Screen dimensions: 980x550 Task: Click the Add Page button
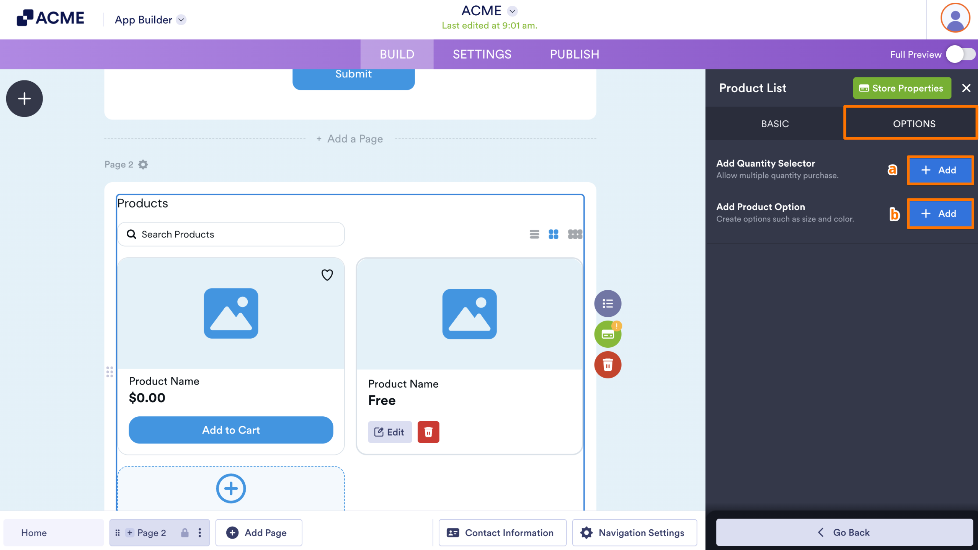coord(259,534)
